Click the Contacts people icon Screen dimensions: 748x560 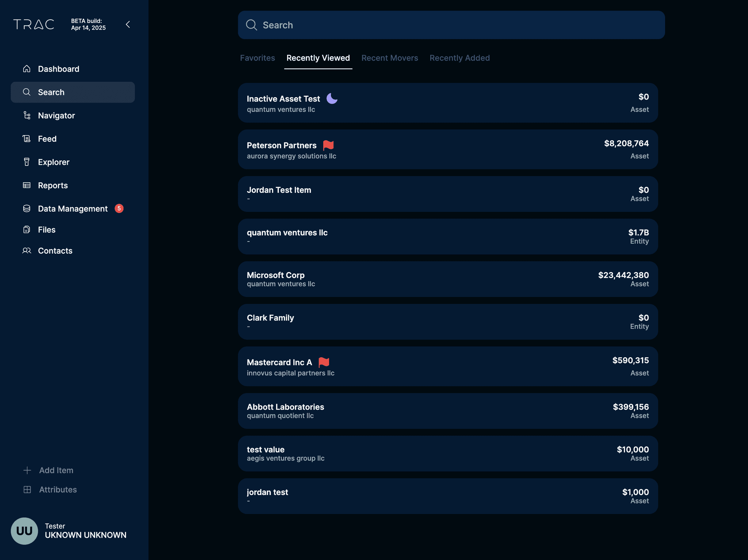(x=27, y=251)
